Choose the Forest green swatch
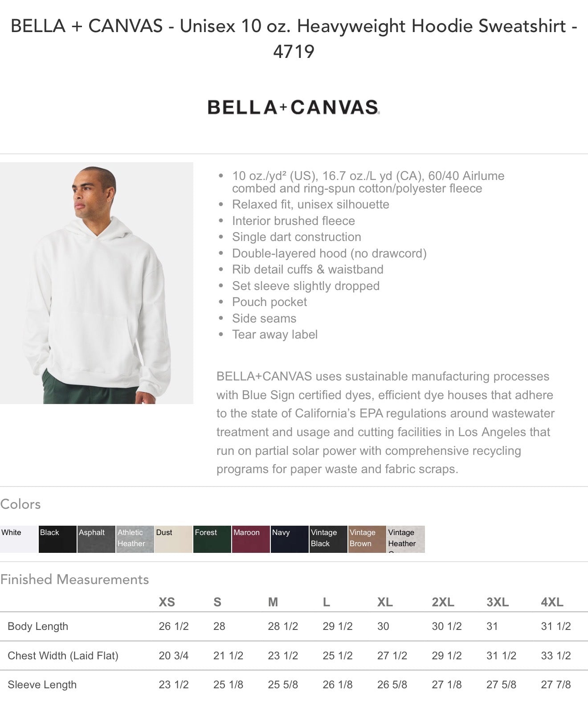Screen dimensions: 588x707 pos(212,539)
